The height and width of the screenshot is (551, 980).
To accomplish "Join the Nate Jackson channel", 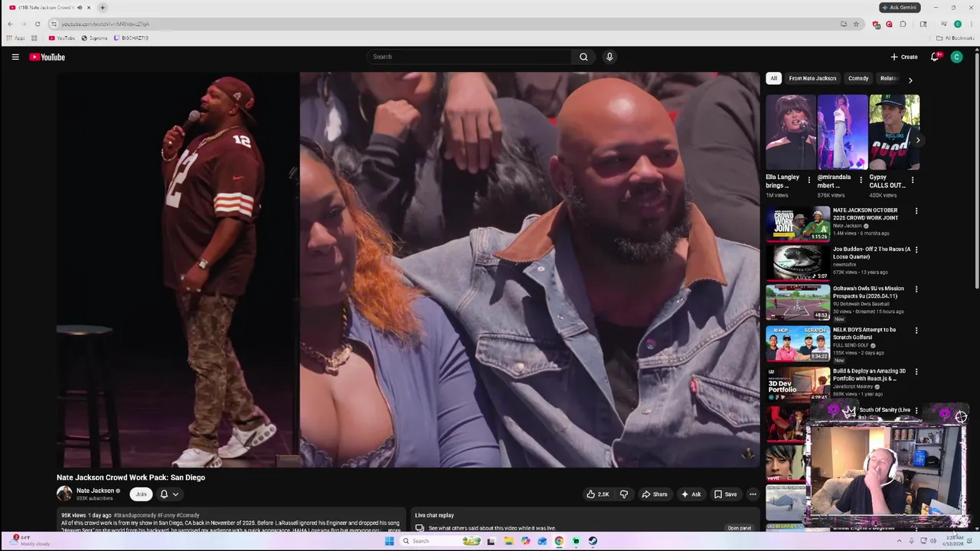I will pos(141,494).
